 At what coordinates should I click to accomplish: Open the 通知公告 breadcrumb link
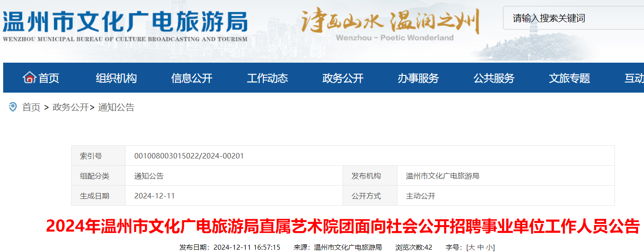coord(116,108)
